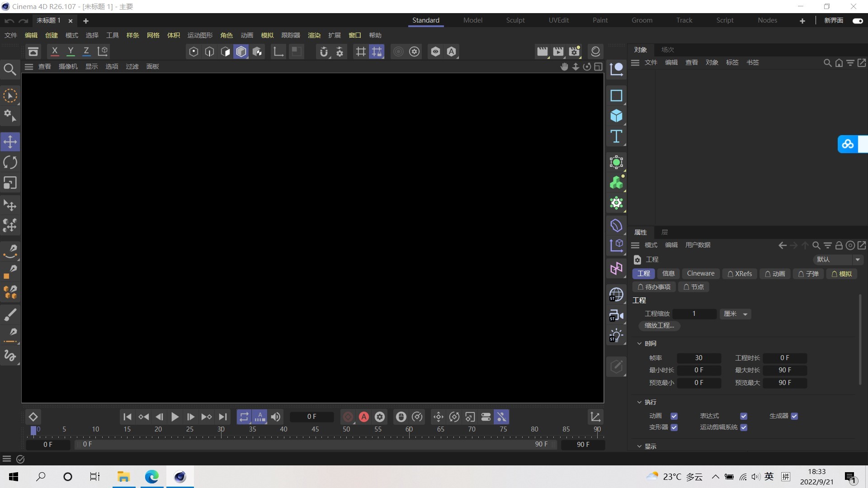868x488 pixels.
Task: Open Microsoft Edge from the taskbar
Action: (151, 477)
